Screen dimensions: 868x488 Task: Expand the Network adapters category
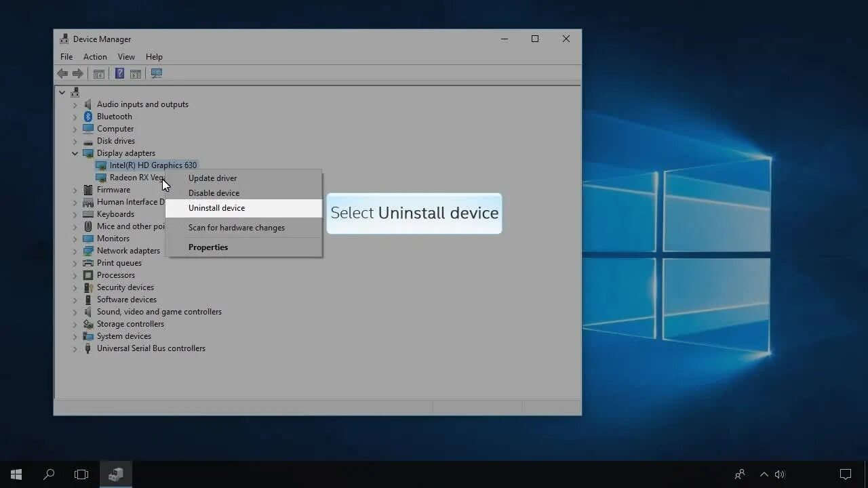tap(75, 251)
